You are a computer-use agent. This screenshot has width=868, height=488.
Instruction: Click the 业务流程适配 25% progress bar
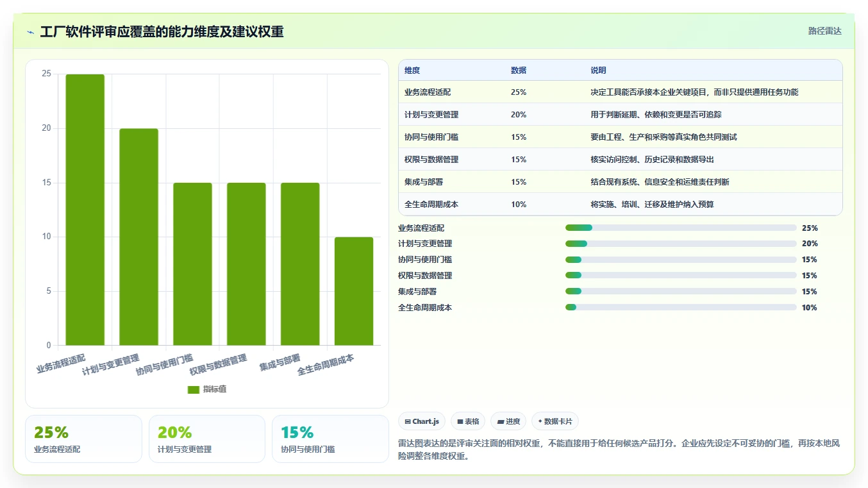tap(681, 228)
